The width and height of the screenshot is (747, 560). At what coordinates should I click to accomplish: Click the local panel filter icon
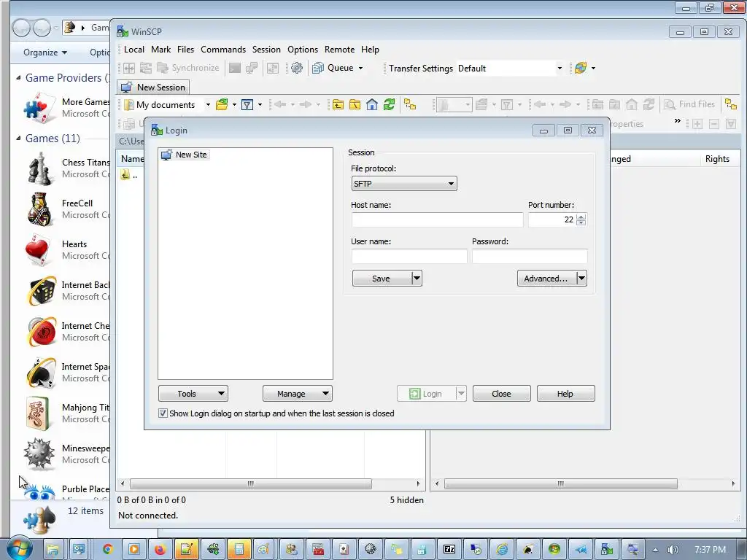click(247, 104)
